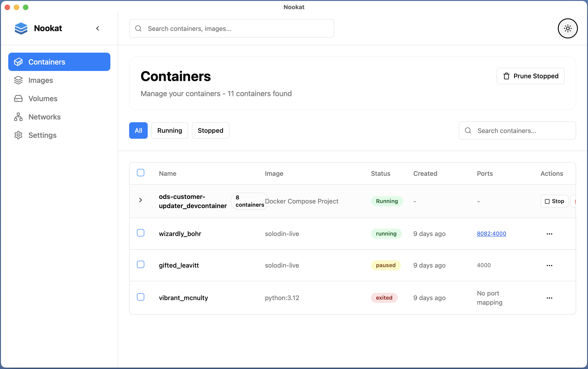Click the Containers sidebar cube icon
This screenshot has width=588, height=369.
click(18, 62)
